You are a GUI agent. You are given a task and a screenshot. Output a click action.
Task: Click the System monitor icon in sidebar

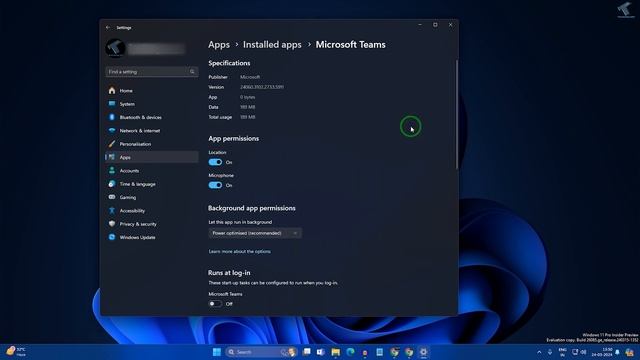tap(112, 104)
